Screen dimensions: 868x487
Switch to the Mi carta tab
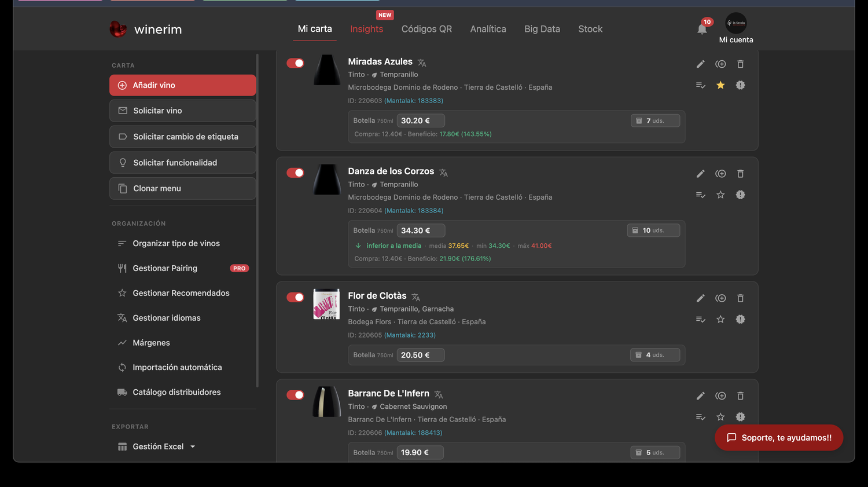tap(315, 29)
